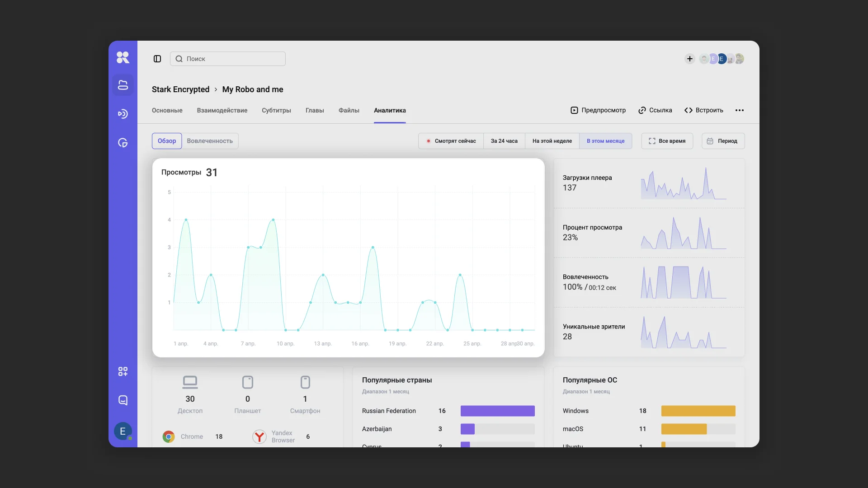Image resolution: width=868 pixels, height=488 pixels.
Task: Click the plus add member icon
Action: pyautogui.click(x=689, y=59)
